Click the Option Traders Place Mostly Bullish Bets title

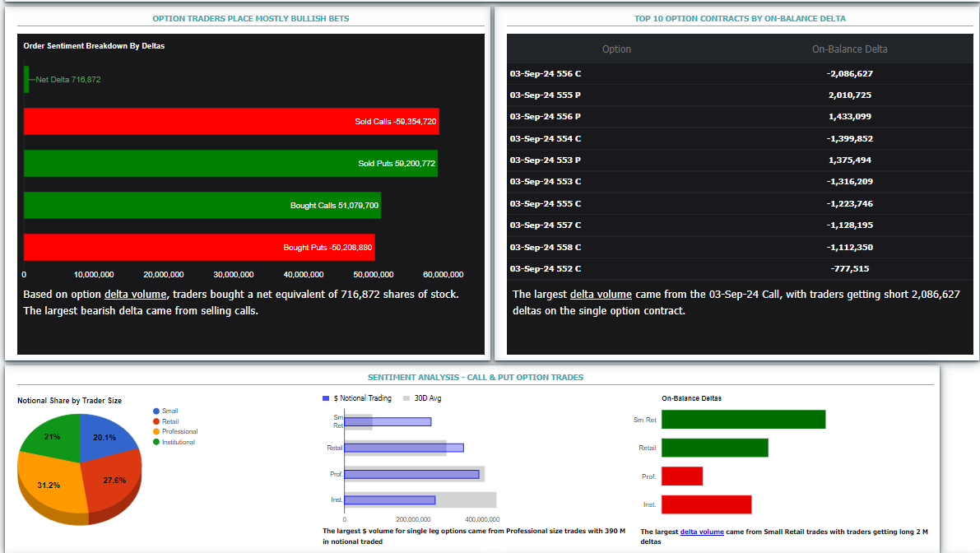(x=251, y=19)
